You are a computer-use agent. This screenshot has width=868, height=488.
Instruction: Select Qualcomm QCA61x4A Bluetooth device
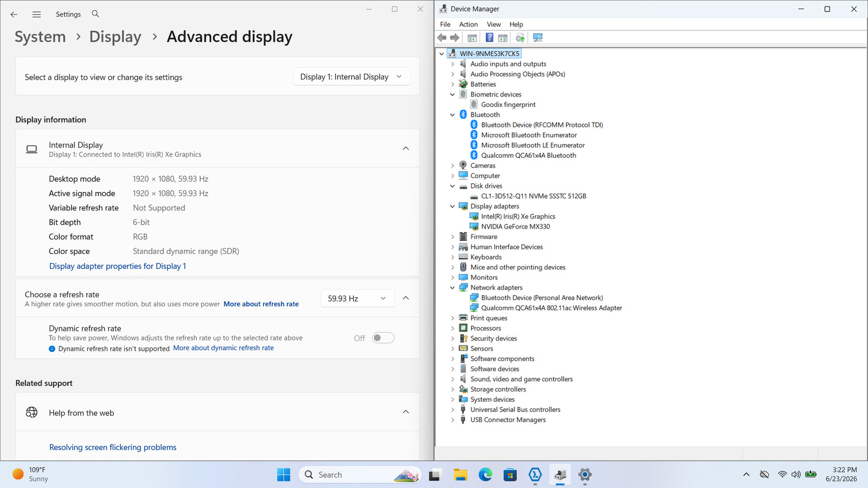coord(528,156)
